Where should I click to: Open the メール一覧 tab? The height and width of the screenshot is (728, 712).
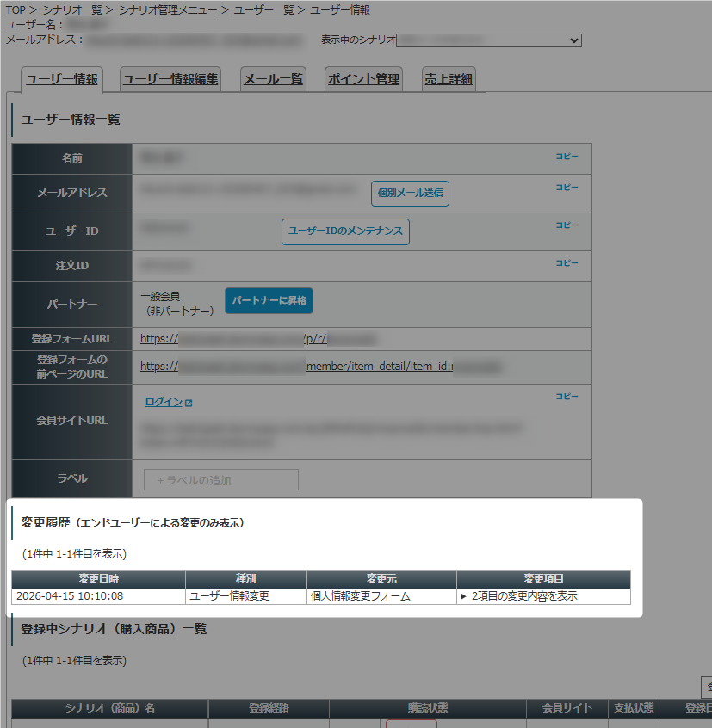pyautogui.click(x=273, y=79)
